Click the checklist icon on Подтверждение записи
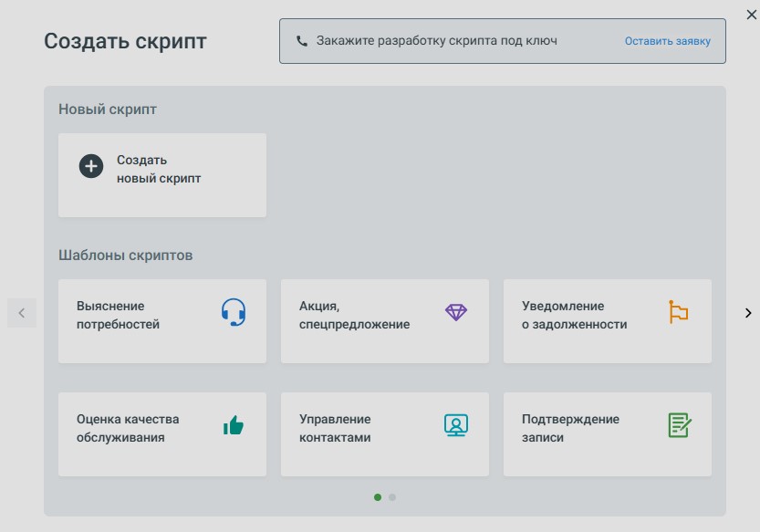This screenshot has width=760, height=532. [x=677, y=424]
